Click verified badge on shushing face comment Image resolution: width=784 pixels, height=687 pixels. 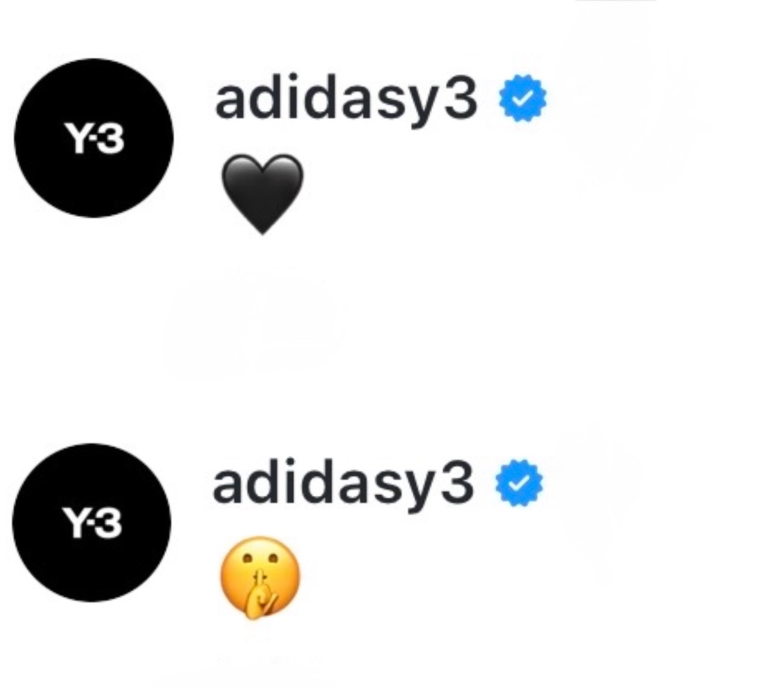click(519, 483)
